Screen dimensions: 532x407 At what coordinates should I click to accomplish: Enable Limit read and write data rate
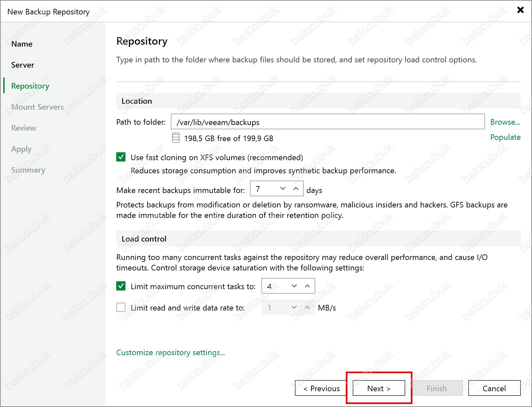(x=121, y=307)
